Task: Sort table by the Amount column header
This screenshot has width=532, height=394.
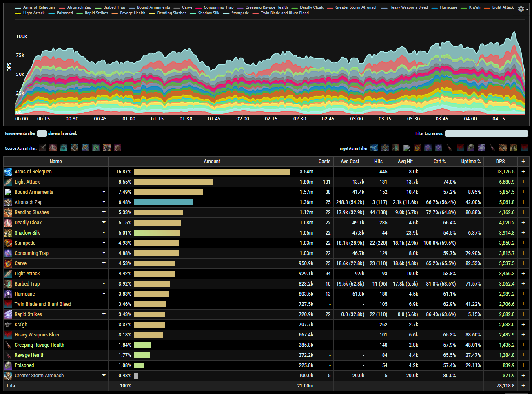Action: tap(212, 162)
